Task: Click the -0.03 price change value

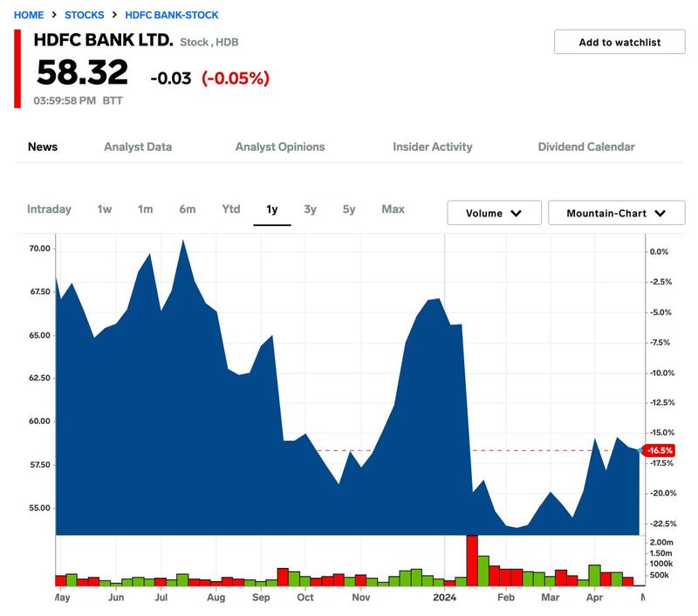Action: click(170, 79)
